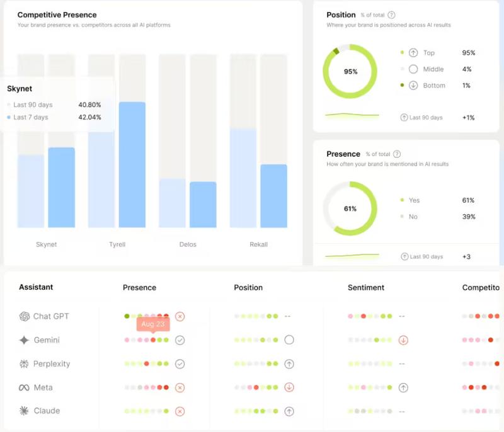Click Meta position red down-arrow icon
504x432 pixels.
(289, 387)
